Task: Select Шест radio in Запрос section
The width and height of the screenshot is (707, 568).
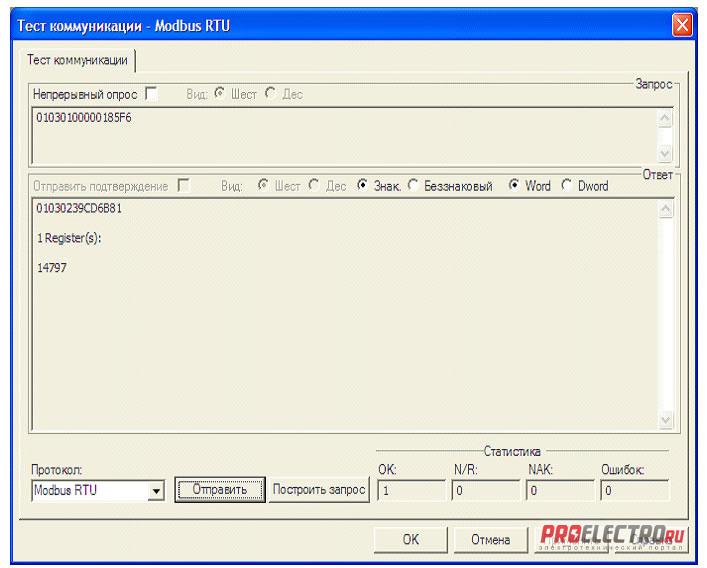Action: (x=220, y=93)
